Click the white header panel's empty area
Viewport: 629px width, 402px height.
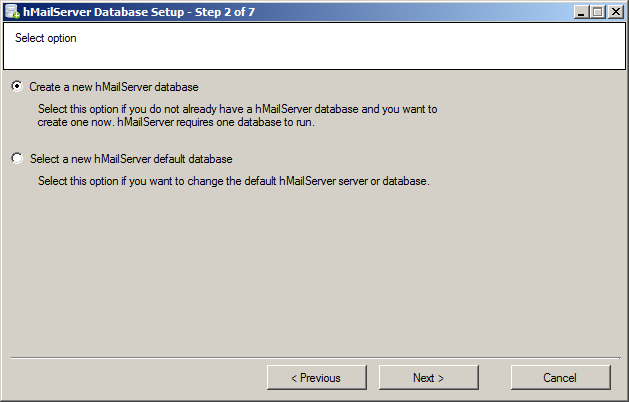350,45
